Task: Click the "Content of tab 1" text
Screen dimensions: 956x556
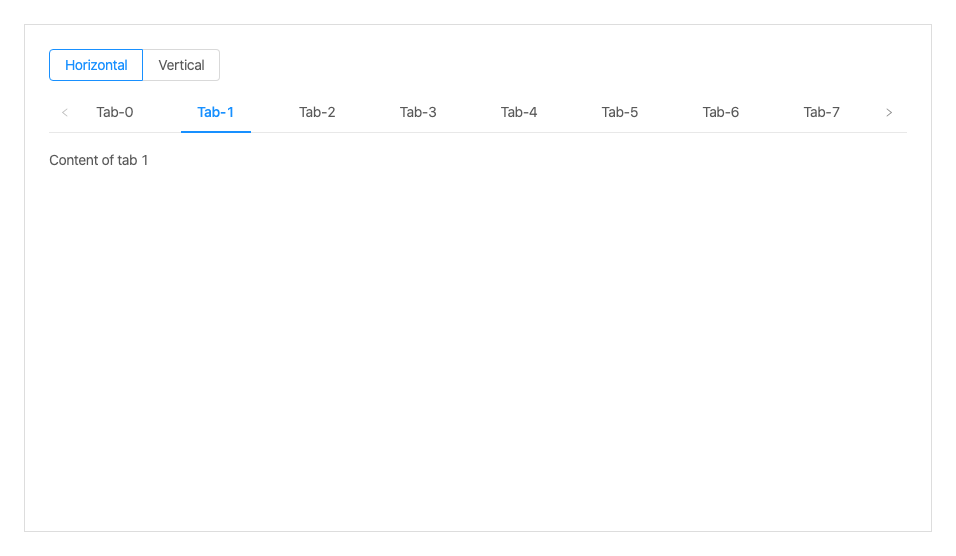Action: [x=99, y=160]
